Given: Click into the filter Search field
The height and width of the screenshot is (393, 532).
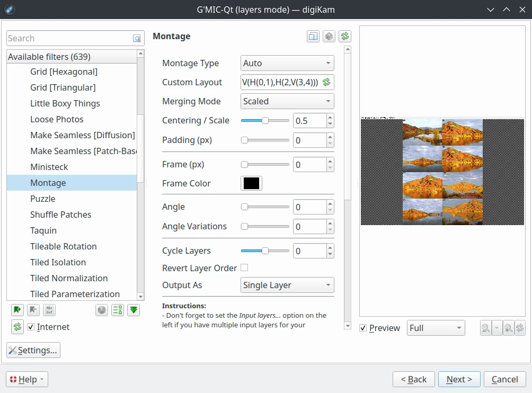Looking at the screenshot, I should coord(69,38).
